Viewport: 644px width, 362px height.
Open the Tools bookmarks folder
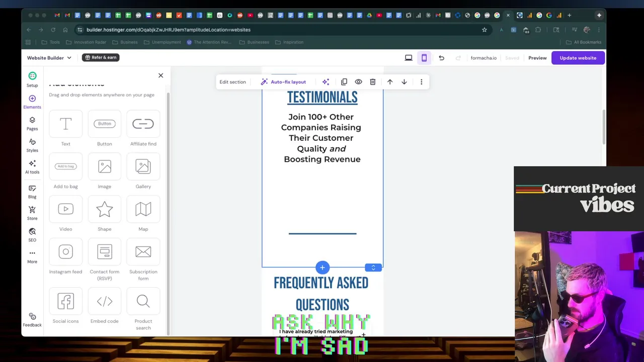(x=51, y=42)
